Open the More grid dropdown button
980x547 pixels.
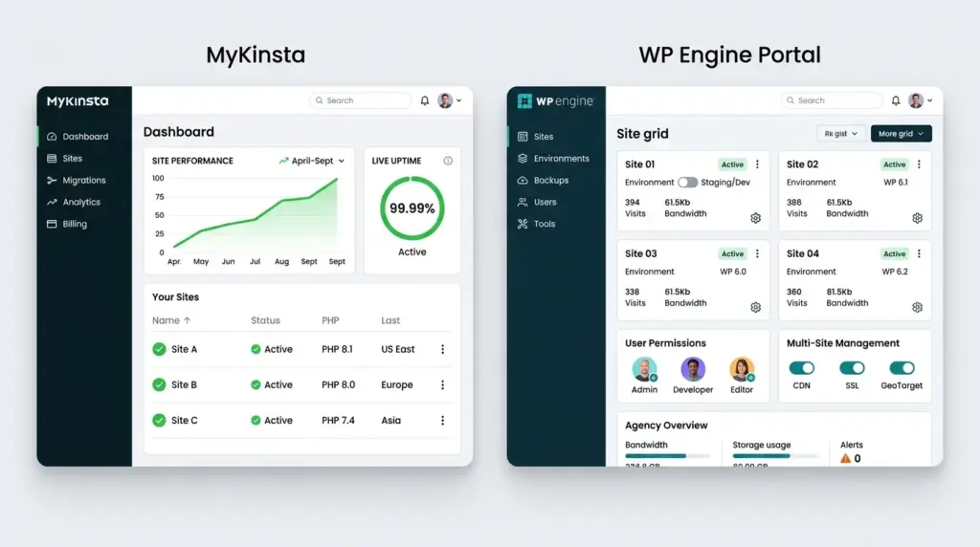tap(901, 134)
